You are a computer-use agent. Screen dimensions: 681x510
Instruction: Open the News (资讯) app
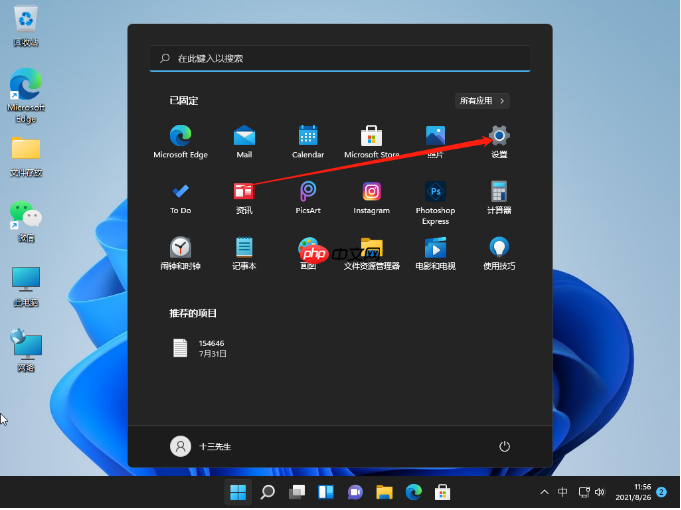pos(244,198)
